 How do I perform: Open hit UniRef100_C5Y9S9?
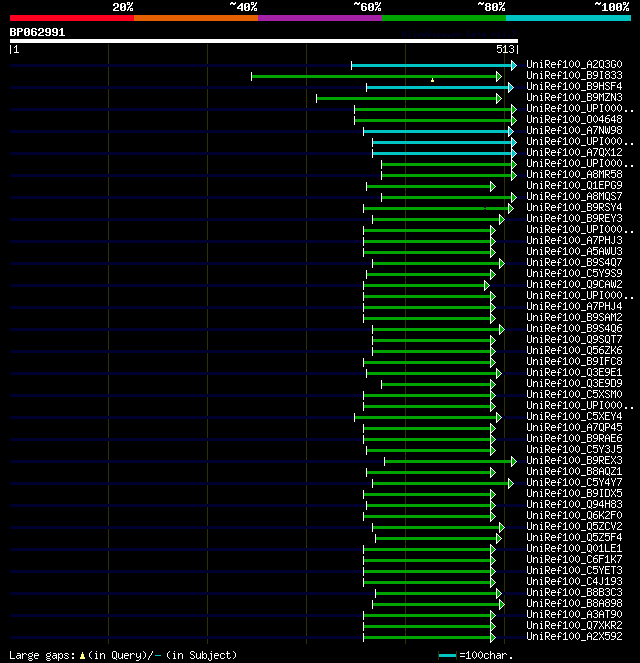[x=574, y=273]
